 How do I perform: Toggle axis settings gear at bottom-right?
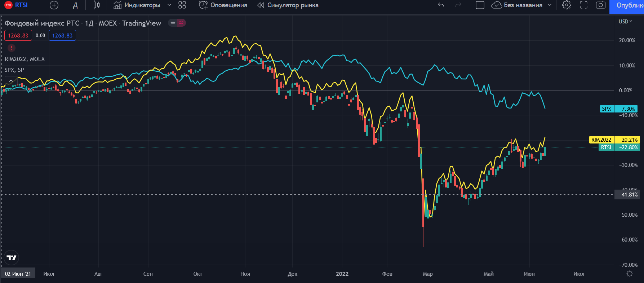[x=629, y=274]
